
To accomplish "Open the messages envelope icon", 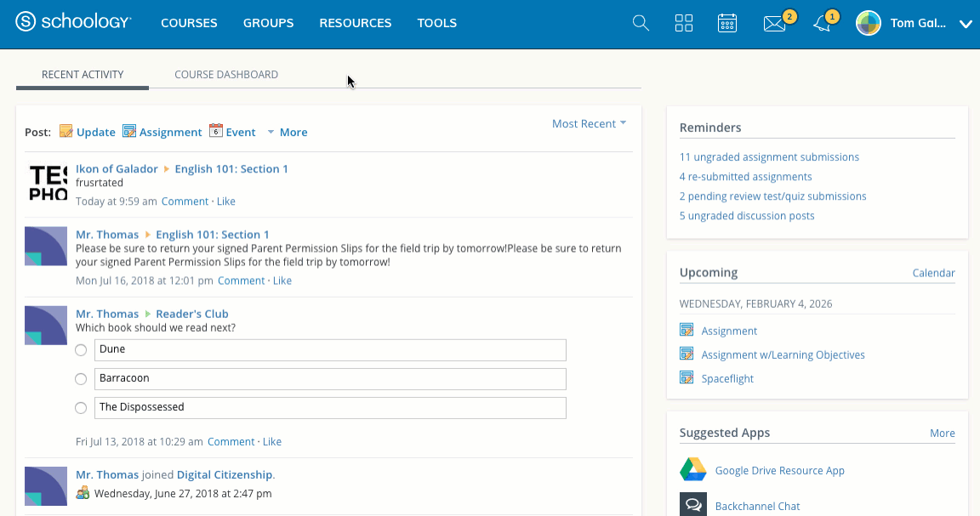I will [x=774, y=24].
